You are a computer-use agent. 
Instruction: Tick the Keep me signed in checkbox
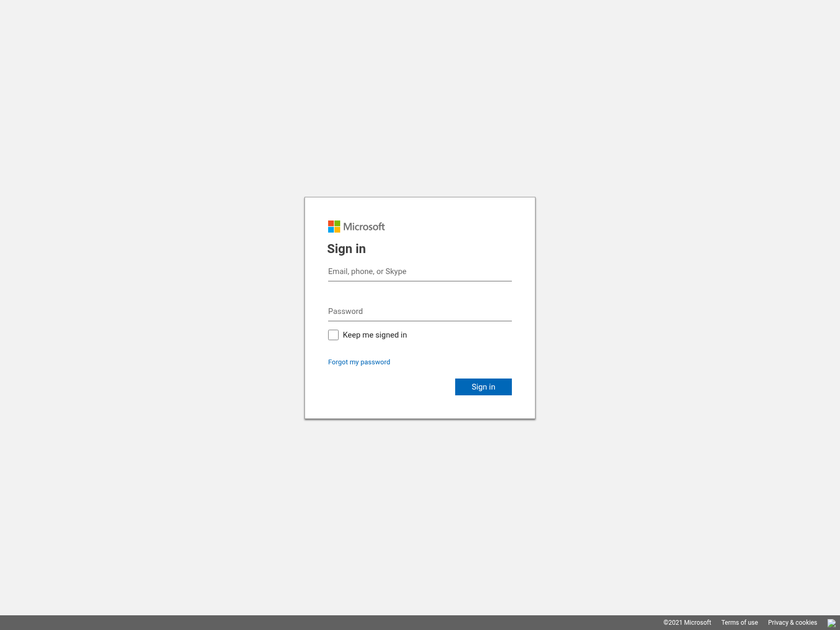click(333, 335)
